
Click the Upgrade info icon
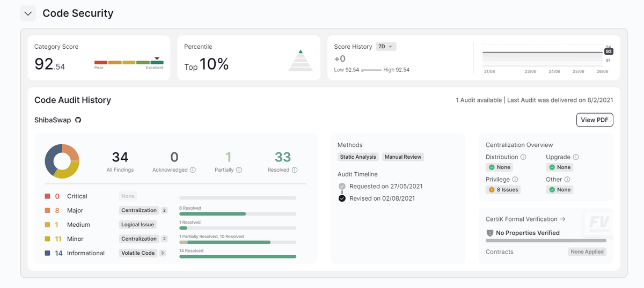576,157
